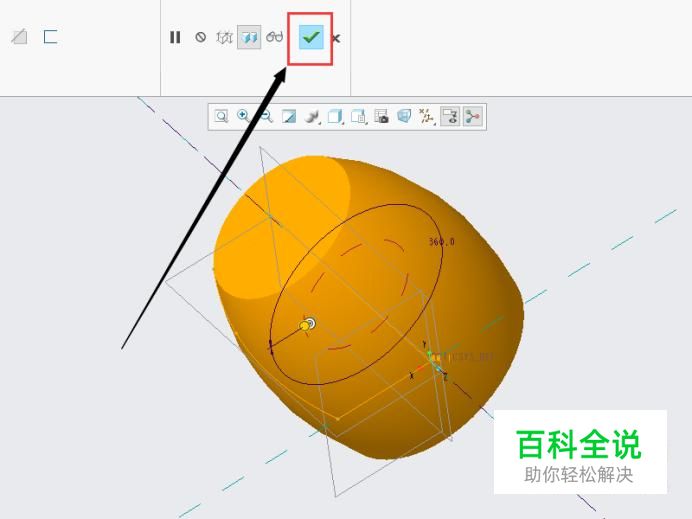The height and width of the screenshot is (519, 692).
Task: Toggle the spin center icon
Action: click(472, 117)
